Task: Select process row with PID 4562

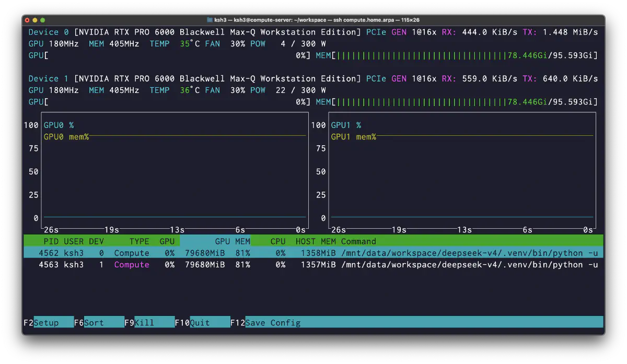Action: 313,253
